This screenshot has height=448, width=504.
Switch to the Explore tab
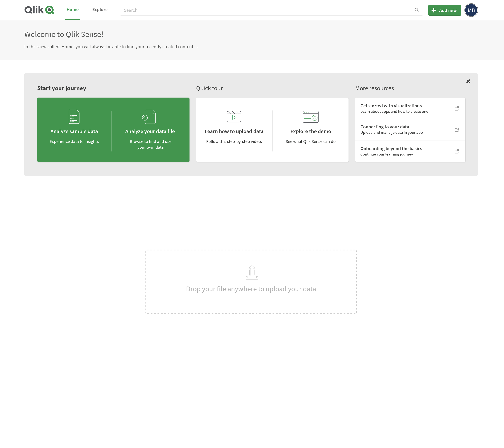pyautogui.click(x=100, y=10)
